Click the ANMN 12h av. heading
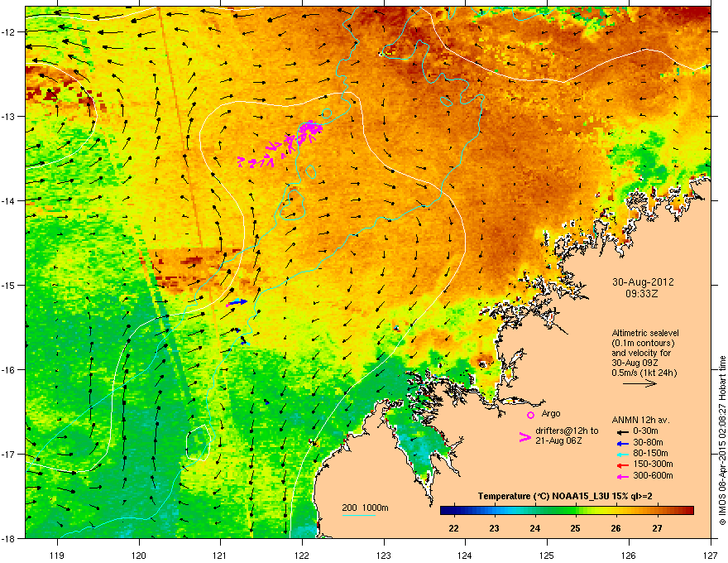 coord(640,420)
